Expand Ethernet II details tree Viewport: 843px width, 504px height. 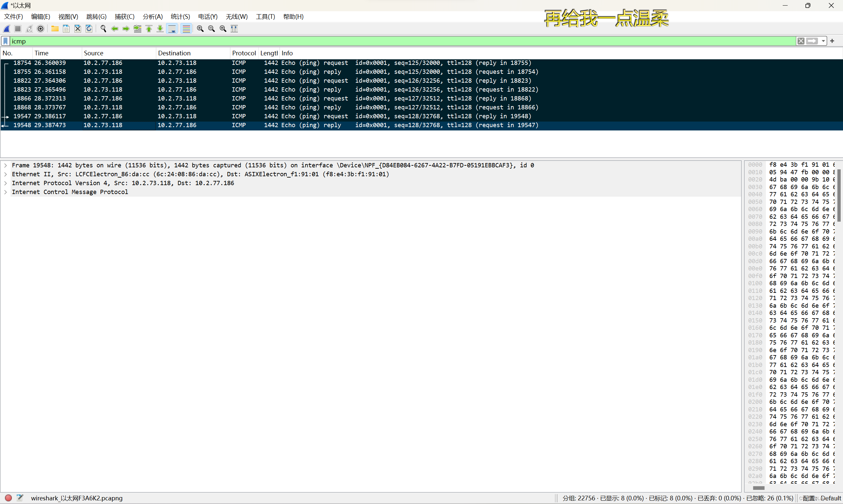pos(5,174)
